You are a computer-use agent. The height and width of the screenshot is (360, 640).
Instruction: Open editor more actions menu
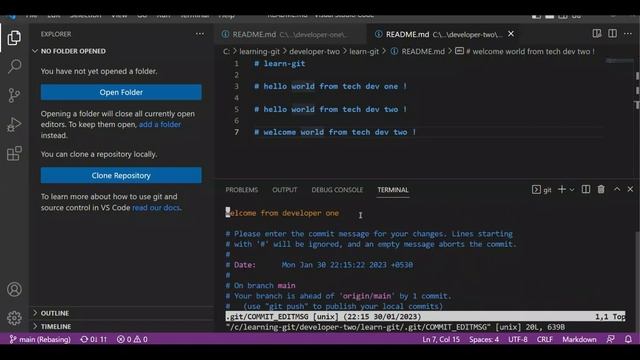point(628,33)
